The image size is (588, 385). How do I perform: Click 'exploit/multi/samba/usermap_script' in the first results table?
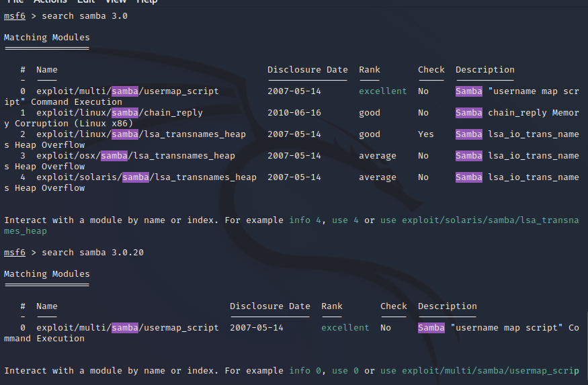(x=128, y=91)
